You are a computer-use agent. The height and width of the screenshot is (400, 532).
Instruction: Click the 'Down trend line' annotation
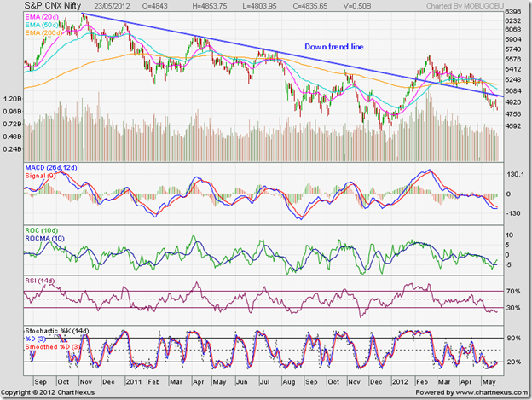[334, 47]
